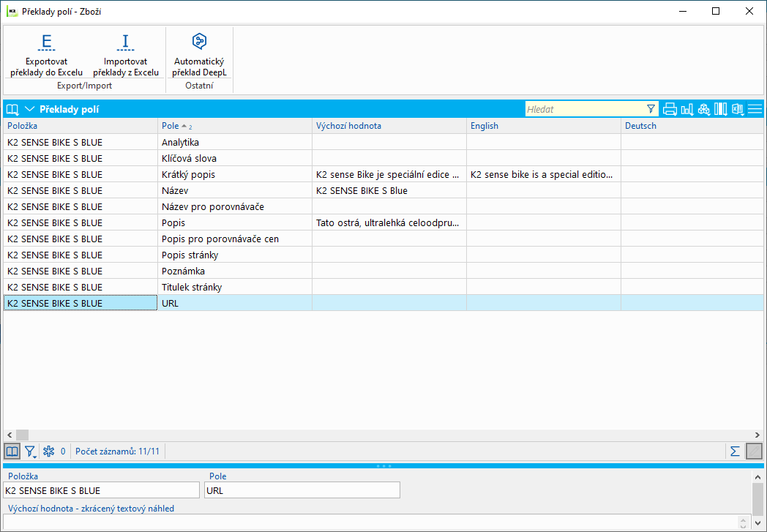Select Název pro porovnávače row
This screenshot has width=767, height=532.
383,207
